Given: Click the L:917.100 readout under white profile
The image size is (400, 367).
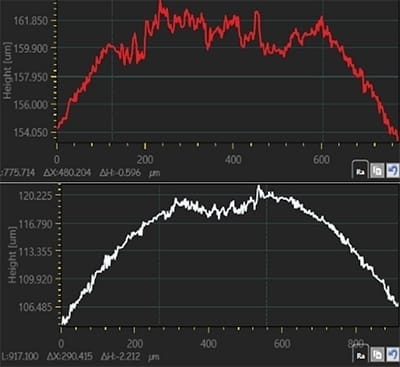Looking at the screenshot, I should pos(19,356).
